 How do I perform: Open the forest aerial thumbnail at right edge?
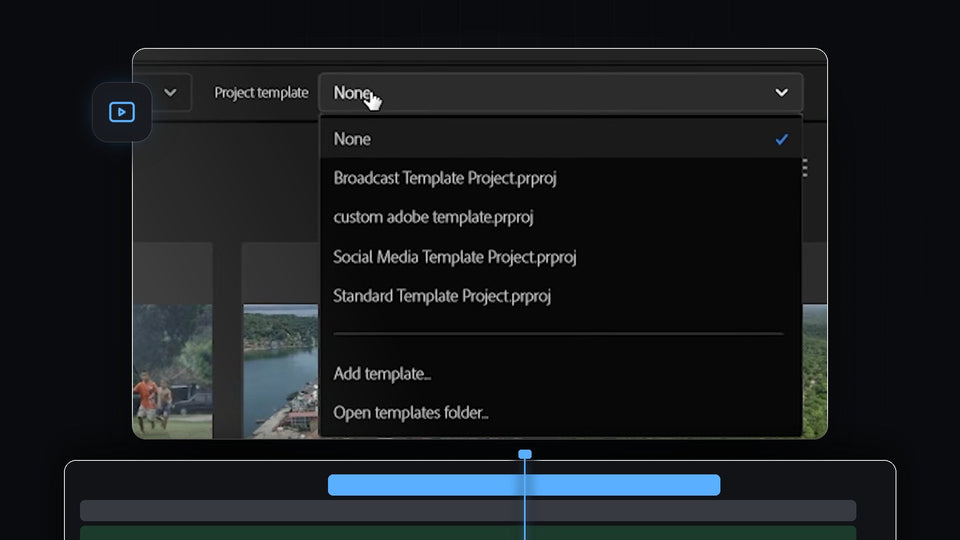pos(815,371)
